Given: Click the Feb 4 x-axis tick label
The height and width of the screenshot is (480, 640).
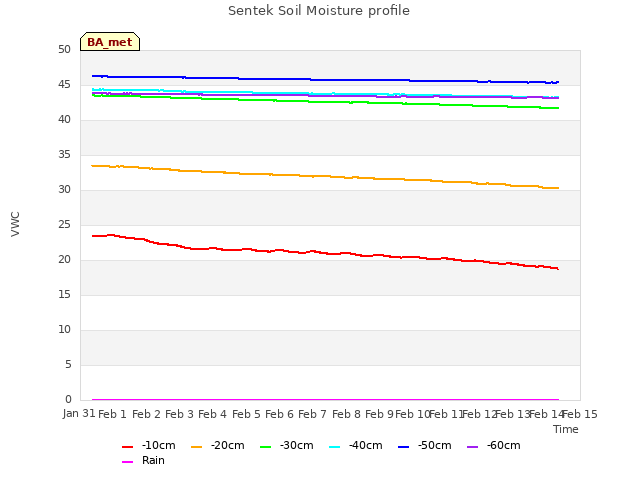Looking at the screenshot, I should (212, 414).
